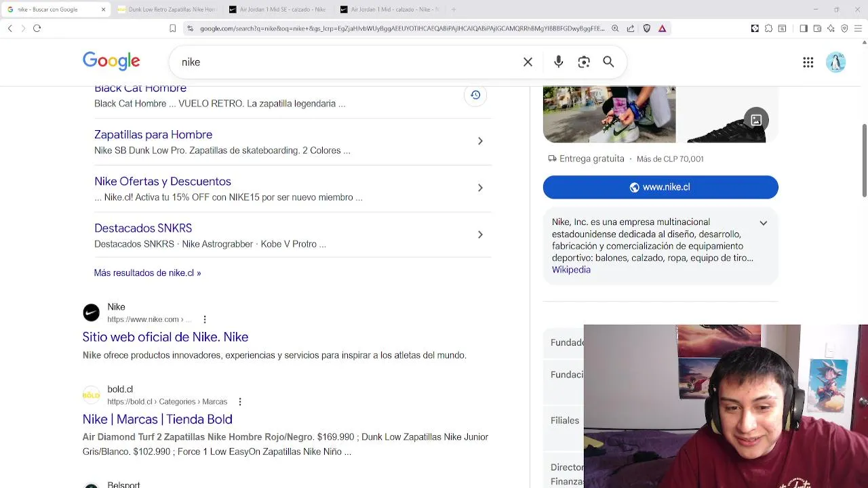Open Google Lens image search icon
The height and width of the screenshot is (488, 868).
(x=584, y=62)
